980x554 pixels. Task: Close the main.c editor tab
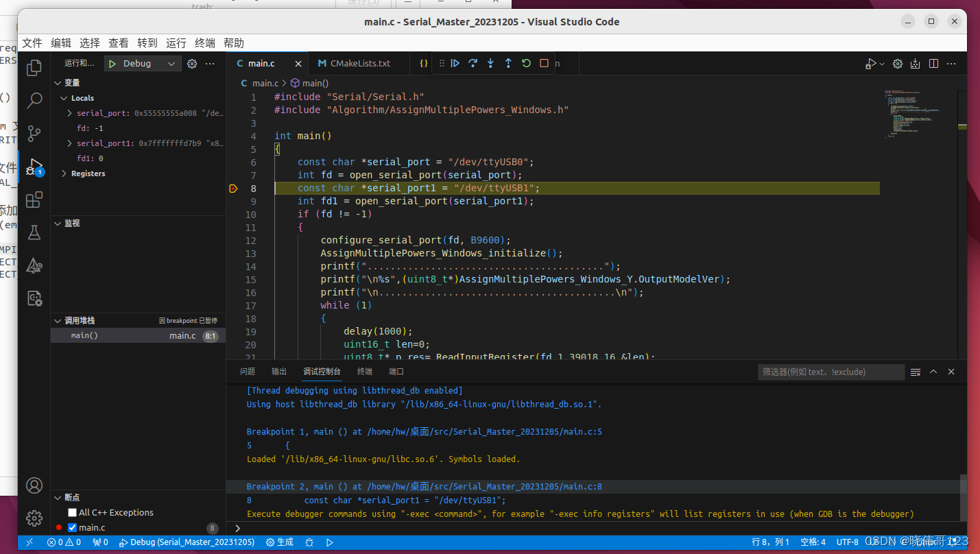pos(298,63)
